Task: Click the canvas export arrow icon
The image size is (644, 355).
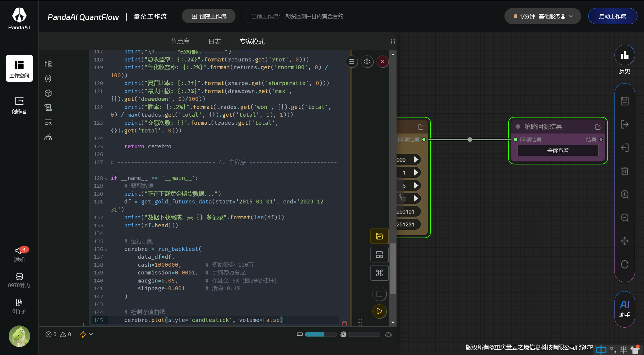Action: (625, 124)
